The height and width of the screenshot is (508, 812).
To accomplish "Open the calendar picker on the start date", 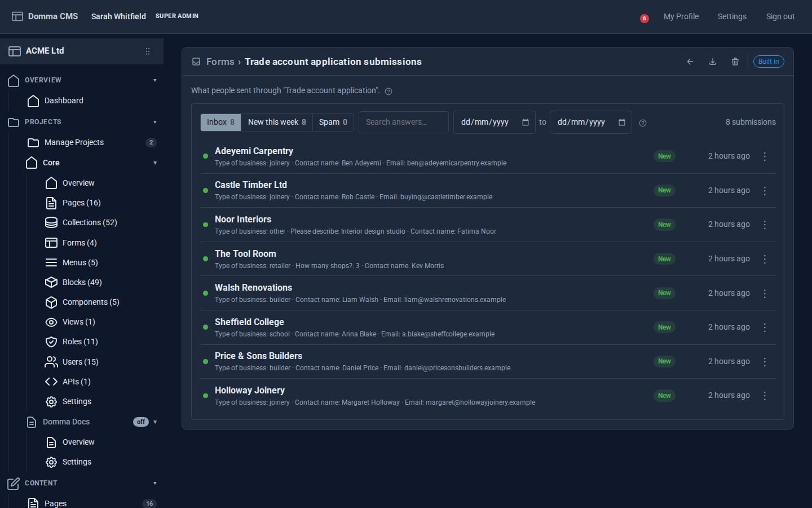I will point(526,122).
